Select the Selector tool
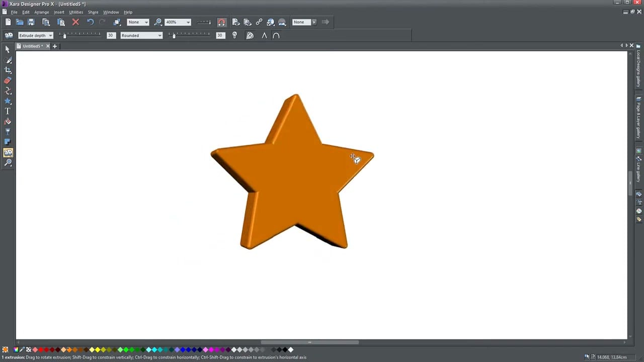This screenshot has height=362, width=644. click(8, 49)
